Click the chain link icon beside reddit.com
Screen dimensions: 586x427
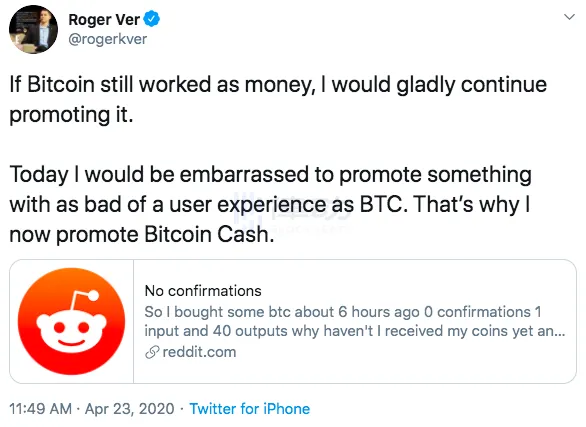point(152,352)
